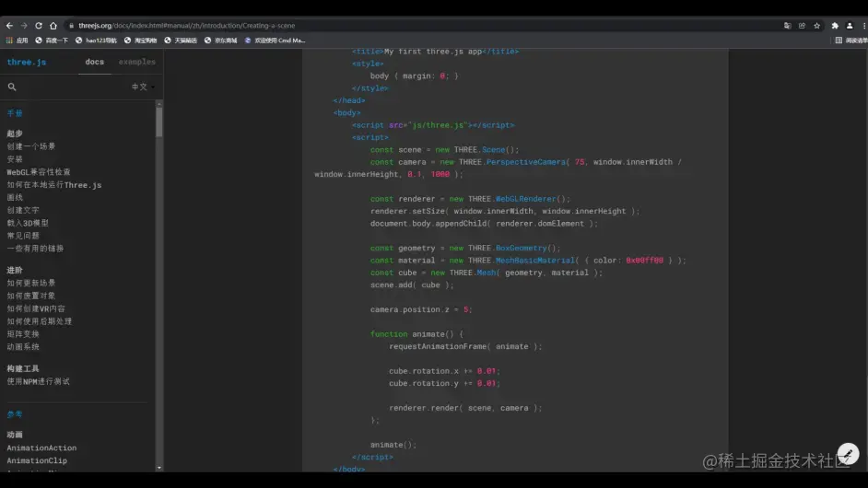868x488 pixels.
Task: Click the 参考 reference heading
Action: point(15,414)
